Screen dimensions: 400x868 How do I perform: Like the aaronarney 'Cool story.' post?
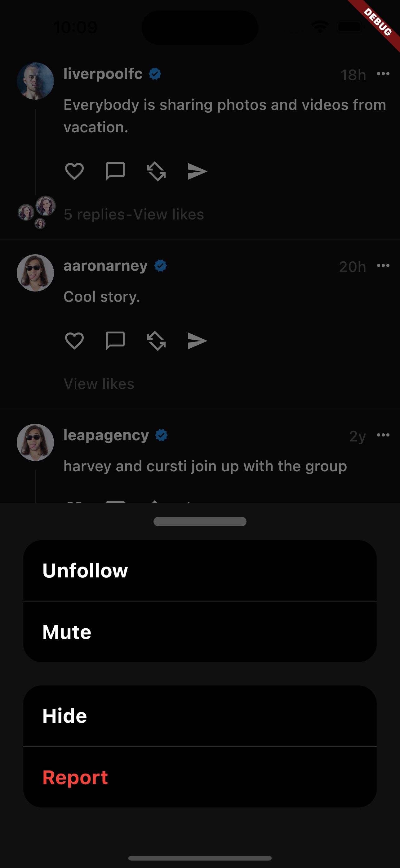[x=74, y=341]
